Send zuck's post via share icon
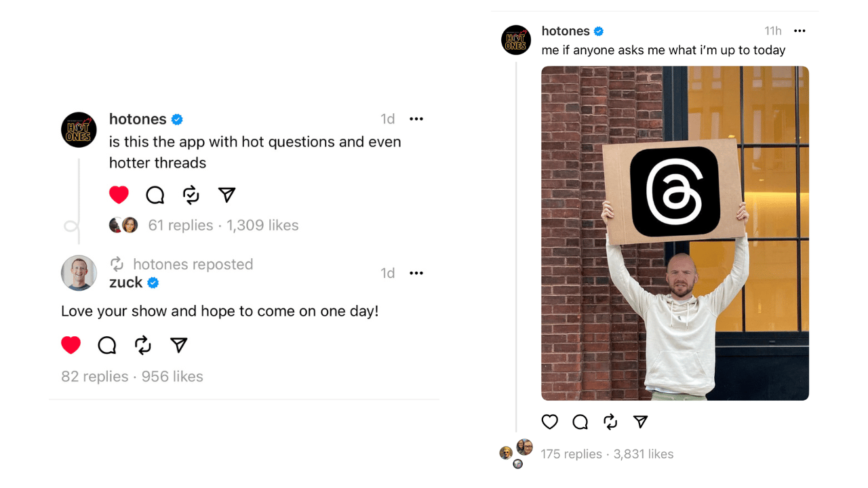This screenshot has width=868, height=488. pyautogui.click(x=179, y=346)
